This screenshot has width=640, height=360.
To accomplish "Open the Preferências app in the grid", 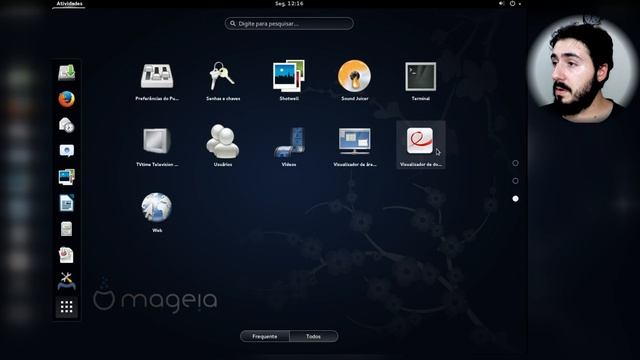I will tap(157, 81).
